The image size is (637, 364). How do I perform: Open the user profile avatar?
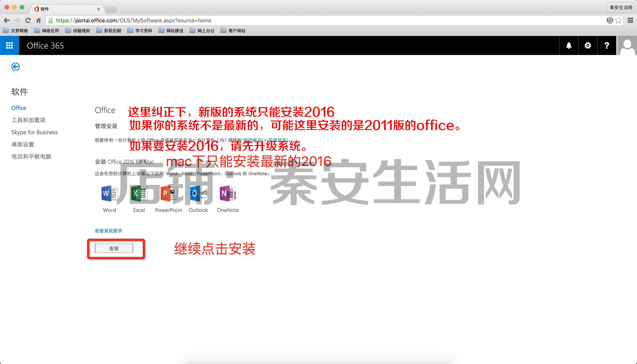pos(627,45)
